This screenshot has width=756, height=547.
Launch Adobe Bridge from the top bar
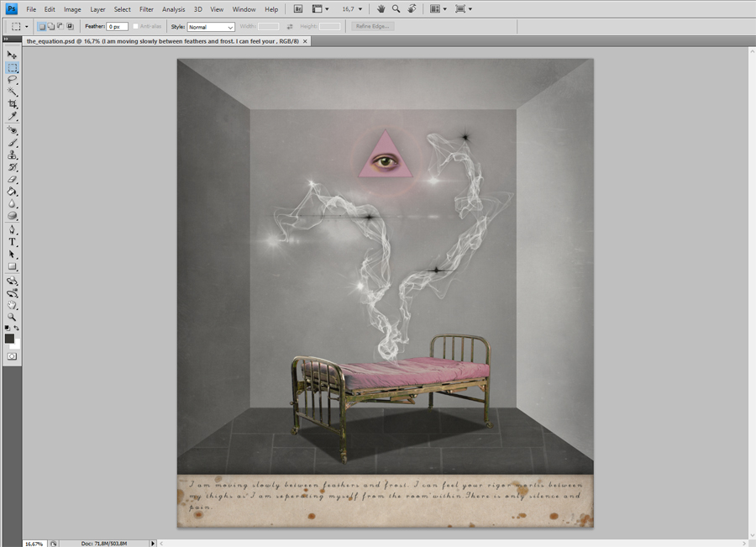coord(298,9)
